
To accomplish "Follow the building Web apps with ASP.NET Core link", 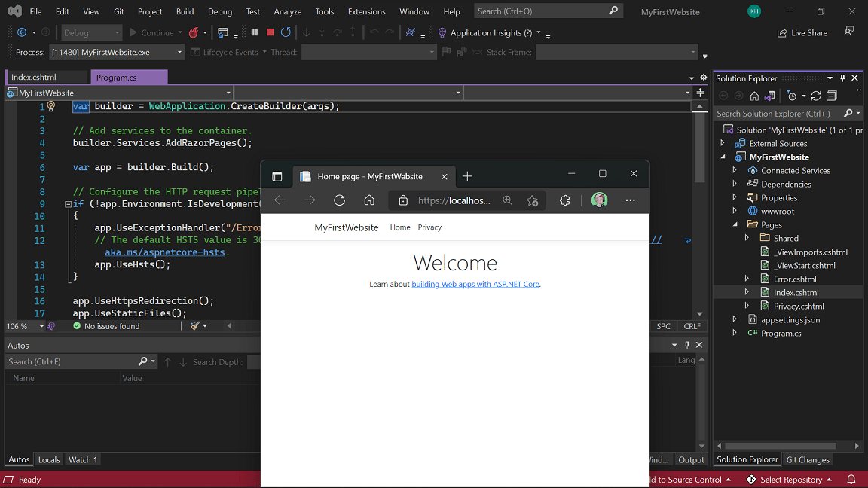I will tap(475, 284).
